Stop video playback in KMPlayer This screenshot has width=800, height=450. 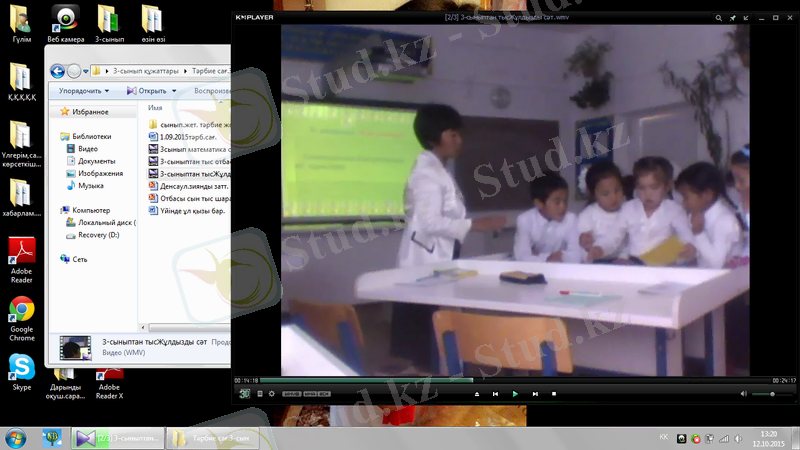click(x=554, y=394)
